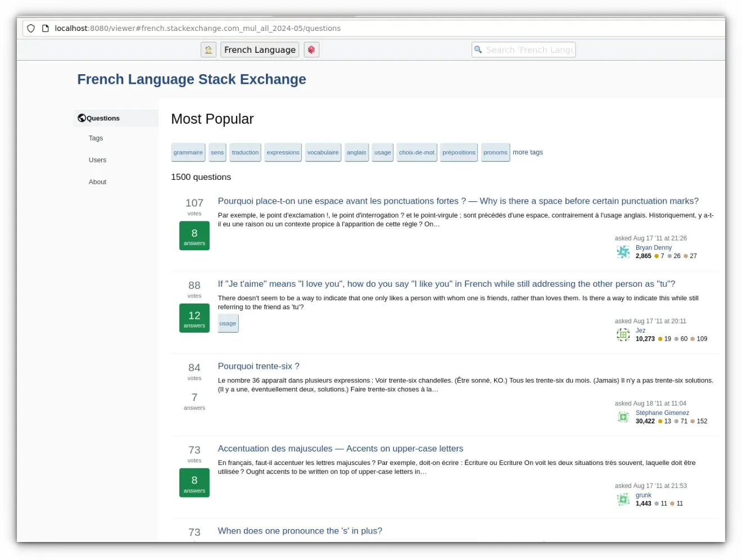
Task: Click the search magnifier icon
Action: click(x=478, y=49)
